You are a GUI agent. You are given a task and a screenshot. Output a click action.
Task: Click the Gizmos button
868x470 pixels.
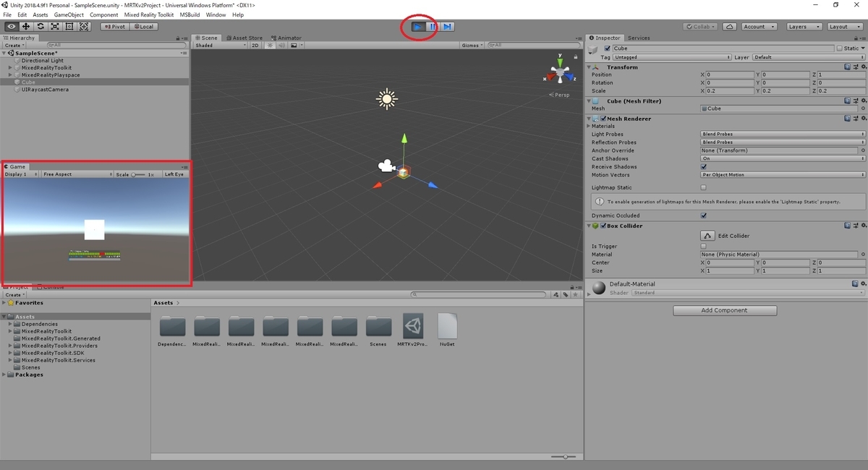pos(472,45)
